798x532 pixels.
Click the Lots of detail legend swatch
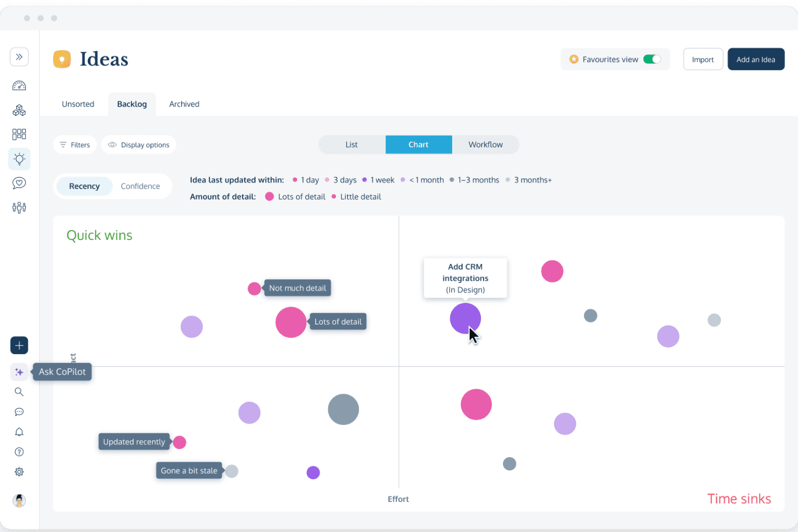[270, 197]
